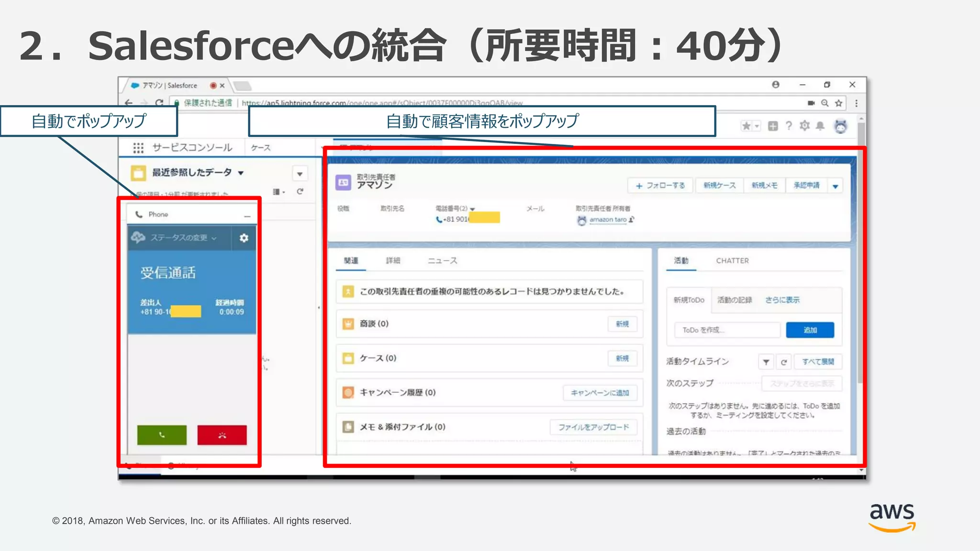
Task: Click the browser reload icon
Action: pyautogui.click(x=159, y=102)
